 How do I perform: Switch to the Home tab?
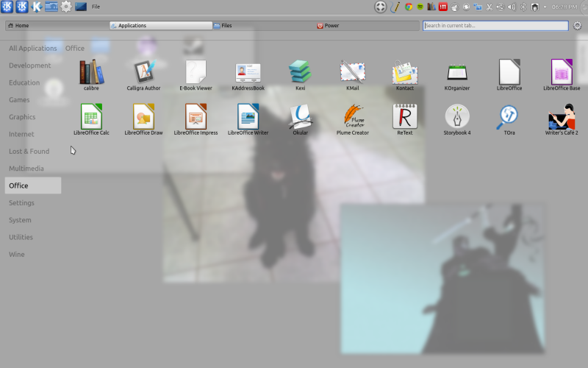[x=57, y=26]
